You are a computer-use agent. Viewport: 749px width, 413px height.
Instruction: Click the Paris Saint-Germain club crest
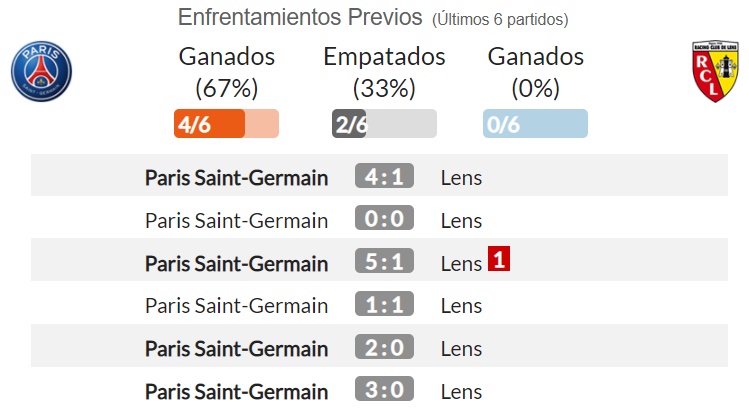41,71
